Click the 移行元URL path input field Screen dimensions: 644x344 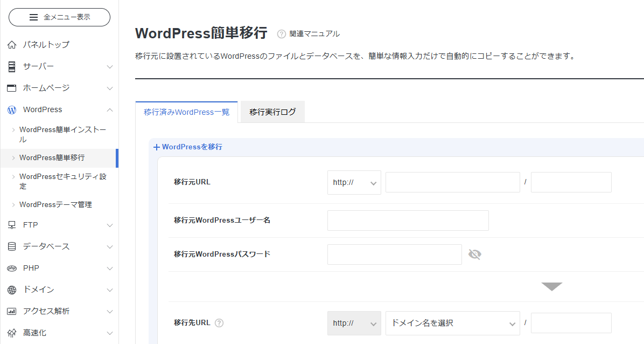tap(571, 182)
